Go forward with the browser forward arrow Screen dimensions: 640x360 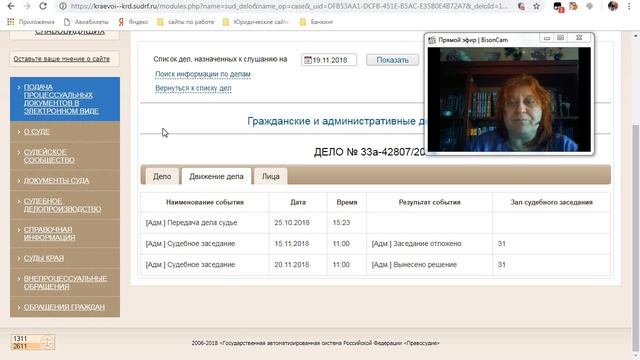coord(27,6)
